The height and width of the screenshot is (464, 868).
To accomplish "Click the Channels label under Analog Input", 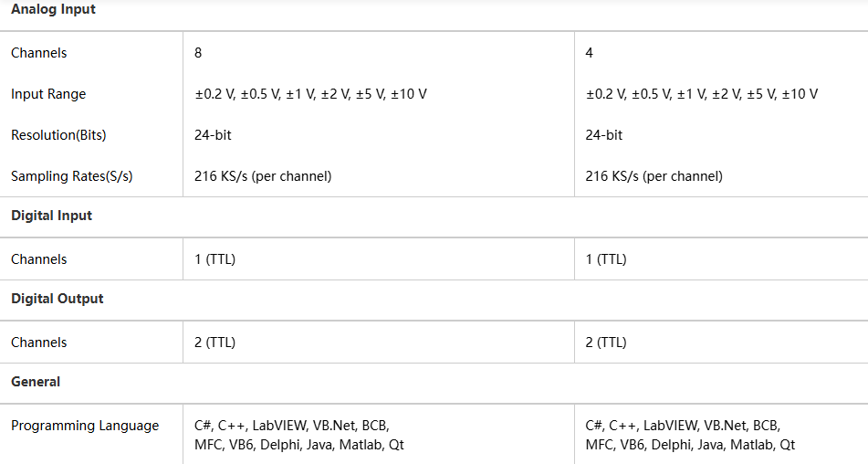I will (39, 53).
